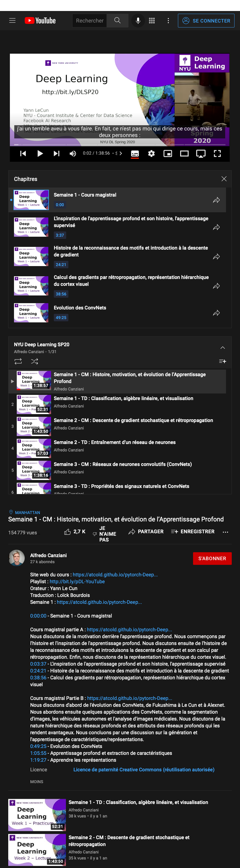
Task: Toggle playlist loop button
Action: click(x=18, y=361)
